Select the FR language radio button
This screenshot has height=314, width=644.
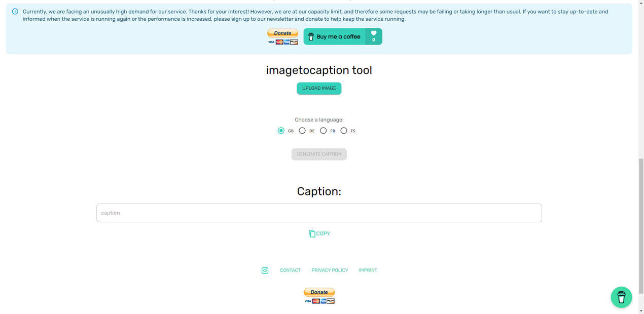coord(324,131)
